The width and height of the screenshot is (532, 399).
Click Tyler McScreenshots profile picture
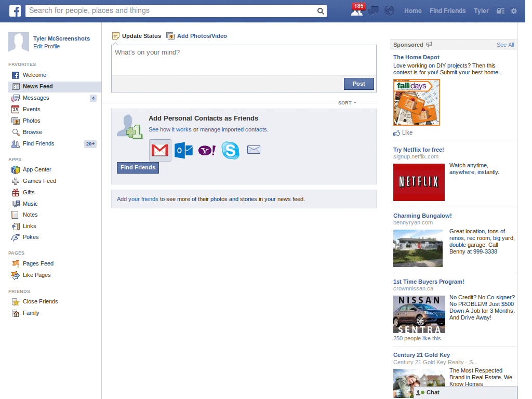pos(19,42)
